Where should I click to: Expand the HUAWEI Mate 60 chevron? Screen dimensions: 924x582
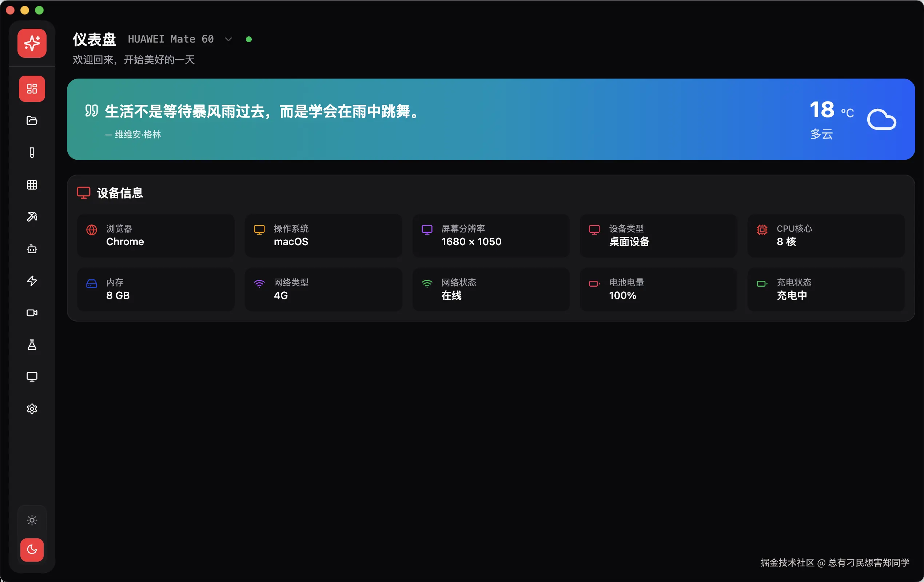(228, 39)
